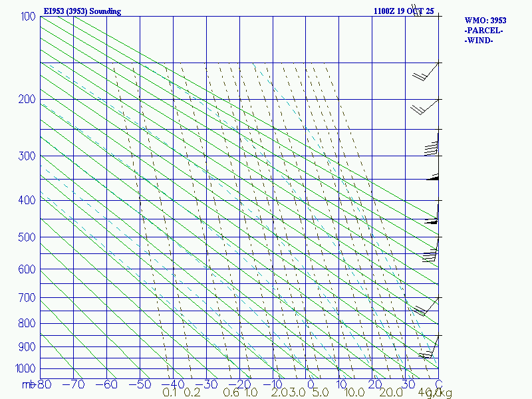The height and width of the screenshot is (399, 532).
Task: Click the 900 mb pressure axis label
Action: (x=27, y=347)
